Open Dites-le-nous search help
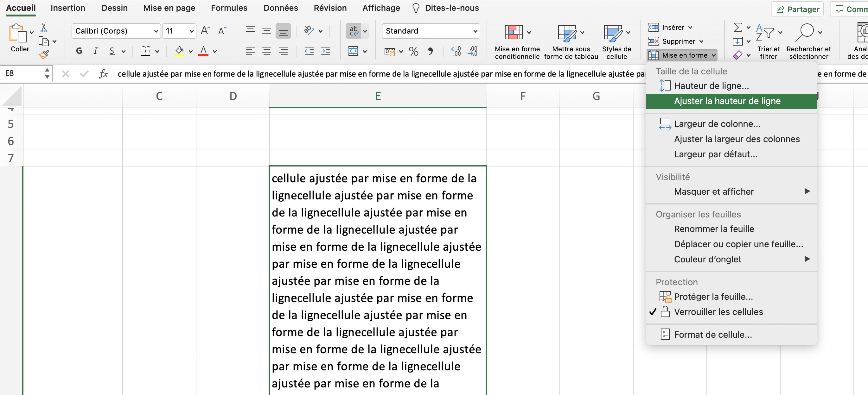Screen dimensions: 868x395 [445, 8]
